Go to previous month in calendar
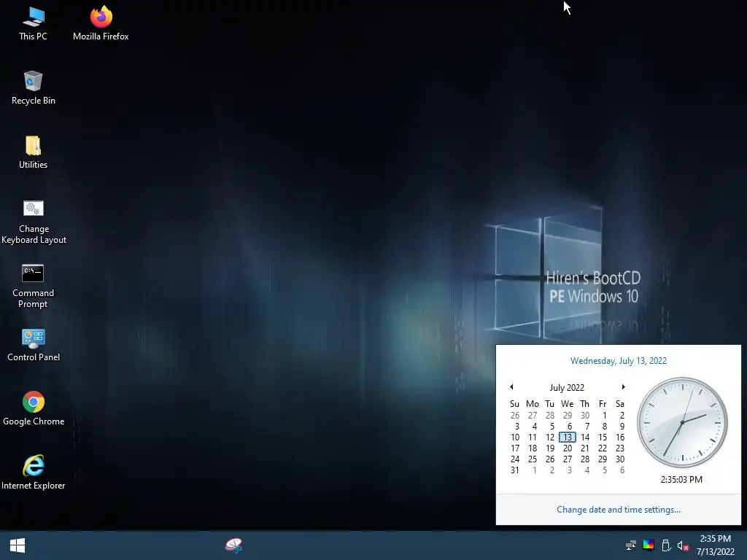This screenshot has width=747, height=560. pos(511,386)
